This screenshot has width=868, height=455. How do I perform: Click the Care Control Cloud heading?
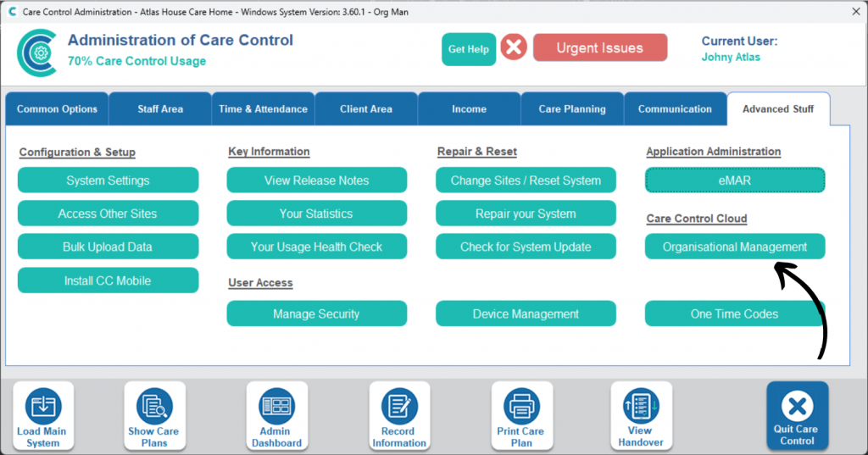pyautogui.click(x=697, y=219)
